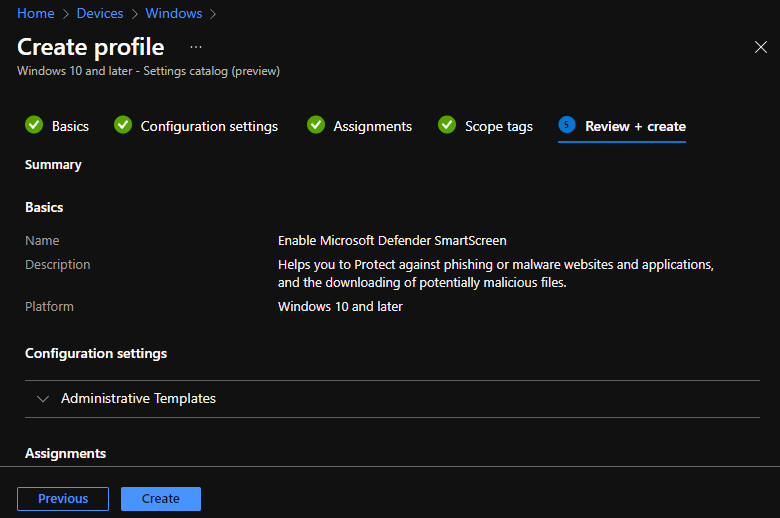Go to Windows breadcrumb link
The height and width of the screenshot is (518, 780).
174,13
